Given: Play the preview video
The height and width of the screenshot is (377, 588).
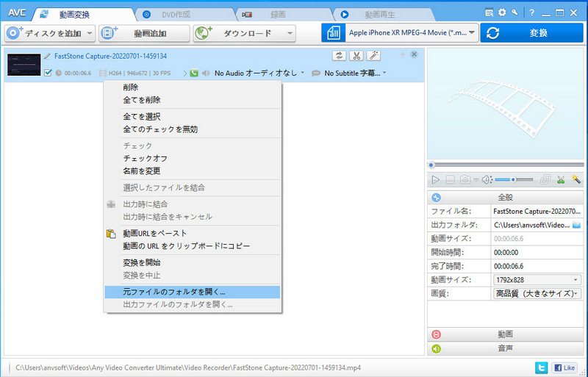Looking at the screenshot, I should tap(436, 180).
